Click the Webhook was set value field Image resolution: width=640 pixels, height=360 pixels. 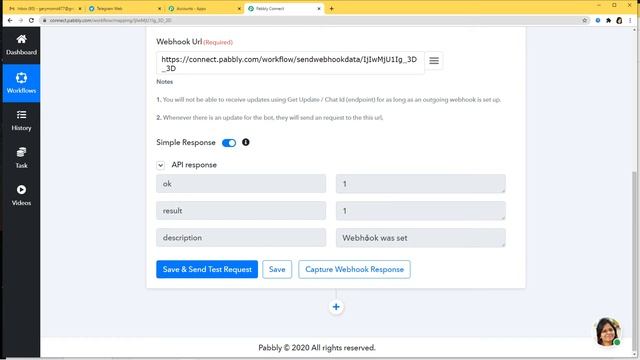click(420, 238)
